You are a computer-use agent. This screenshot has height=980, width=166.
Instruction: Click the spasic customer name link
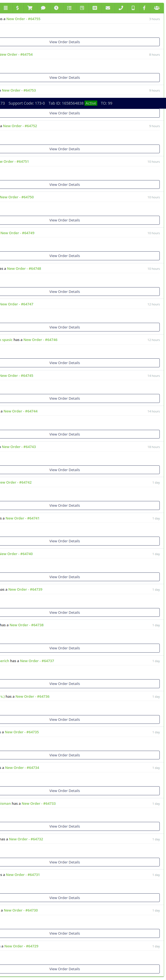click(x=7, y=340)
